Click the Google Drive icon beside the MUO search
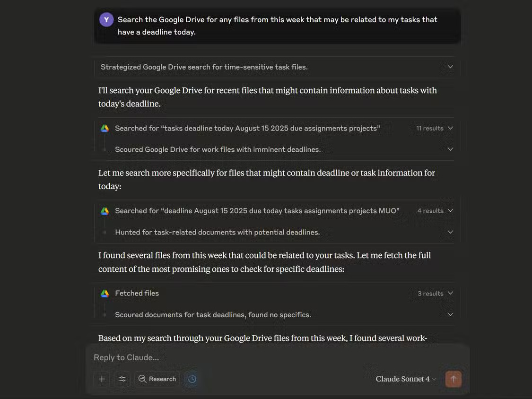Viewport: 532px width, 399px height. tap(105, 210)
